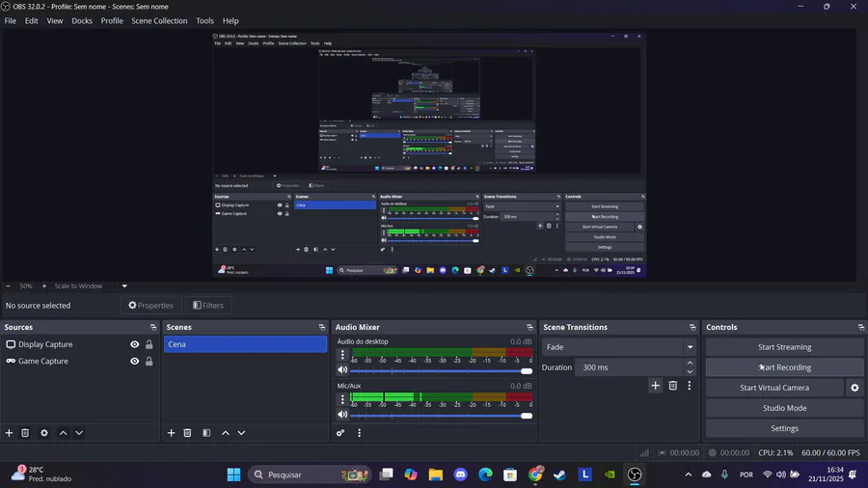Adjust Mic/Aux volume slider

pos(441,415)
